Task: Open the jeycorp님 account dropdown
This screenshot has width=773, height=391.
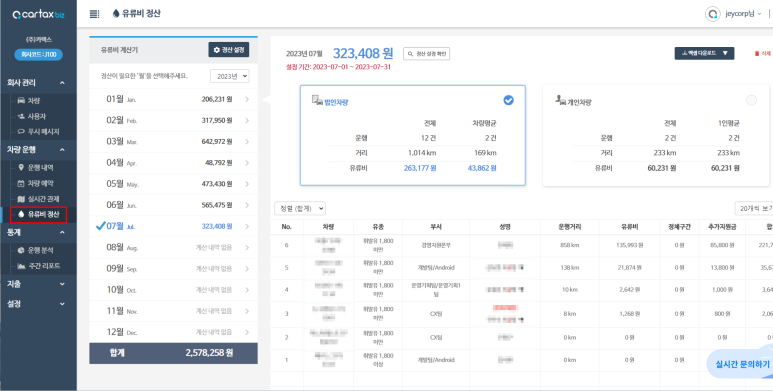Action: click(x=743, y=14)
